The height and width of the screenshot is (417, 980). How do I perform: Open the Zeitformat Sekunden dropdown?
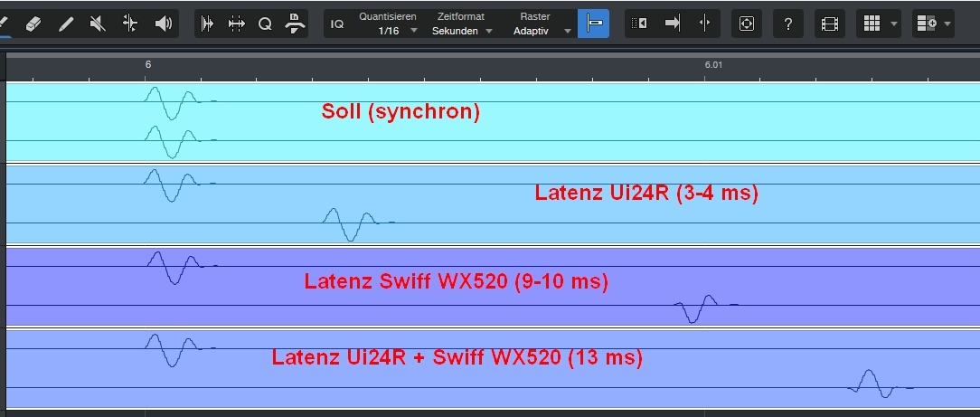461,31
